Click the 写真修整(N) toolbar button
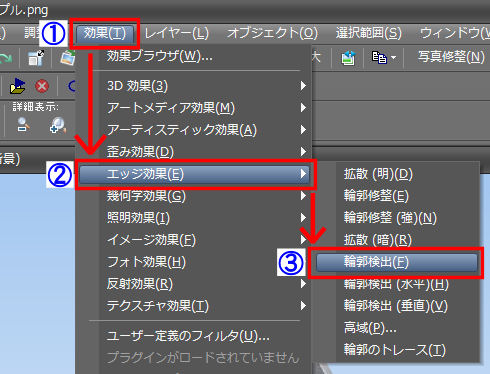This screenshot has width=490, height=374. pyautogui.click(x=451, y=57)
